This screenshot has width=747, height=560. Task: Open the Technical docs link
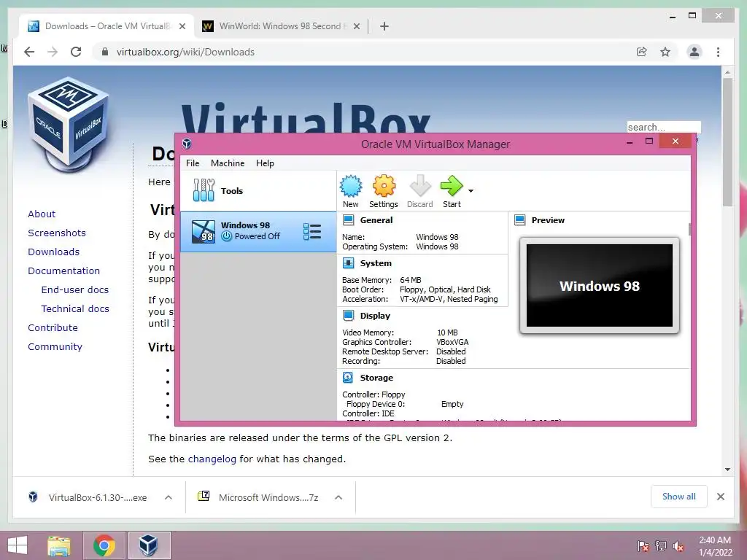(x=75, y=308)
